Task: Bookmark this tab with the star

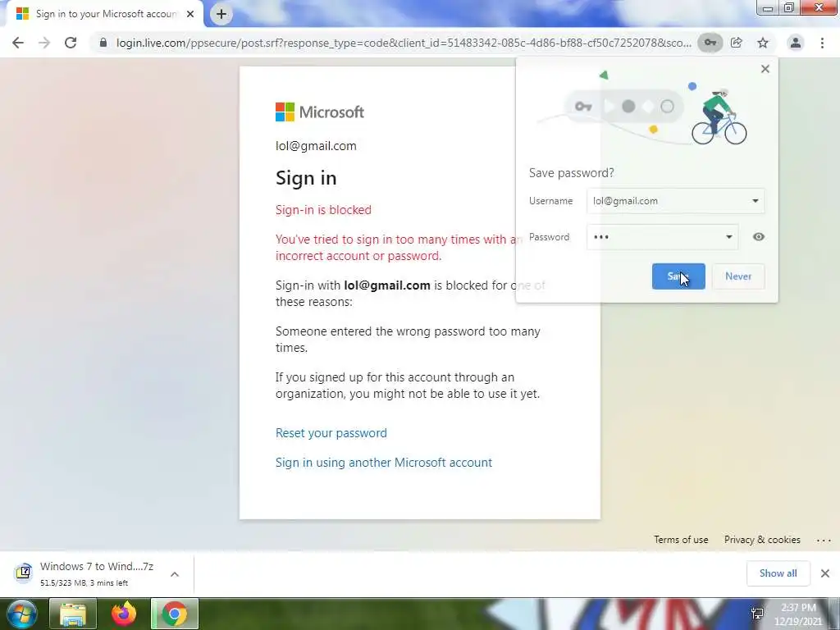Action: tap(763, 43)
